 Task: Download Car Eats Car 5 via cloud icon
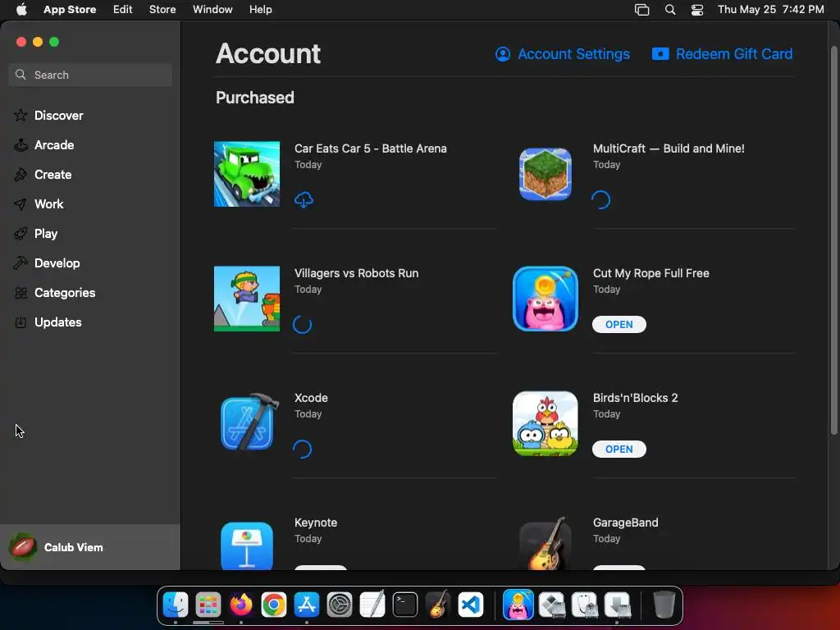pyautogui.click(x=304, y=200)
